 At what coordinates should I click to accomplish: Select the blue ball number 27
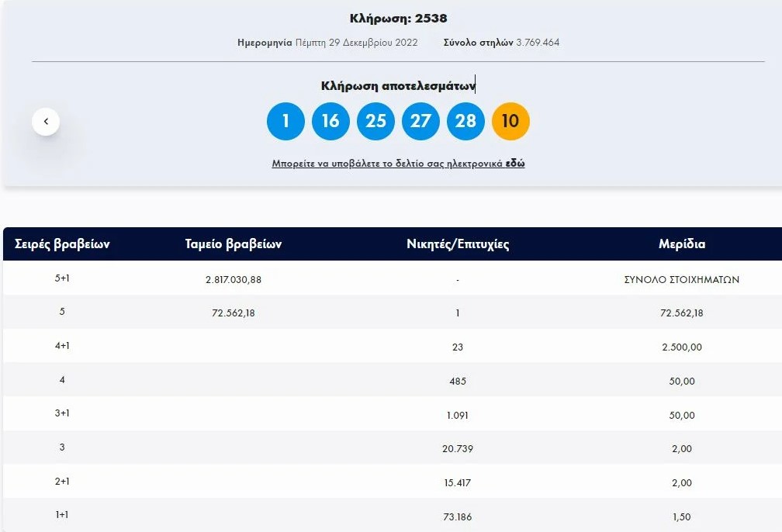click(420, 122)
